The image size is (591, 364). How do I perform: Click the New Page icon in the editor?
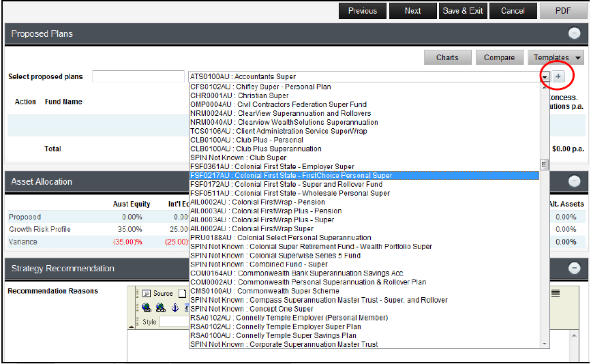point(183,293)
